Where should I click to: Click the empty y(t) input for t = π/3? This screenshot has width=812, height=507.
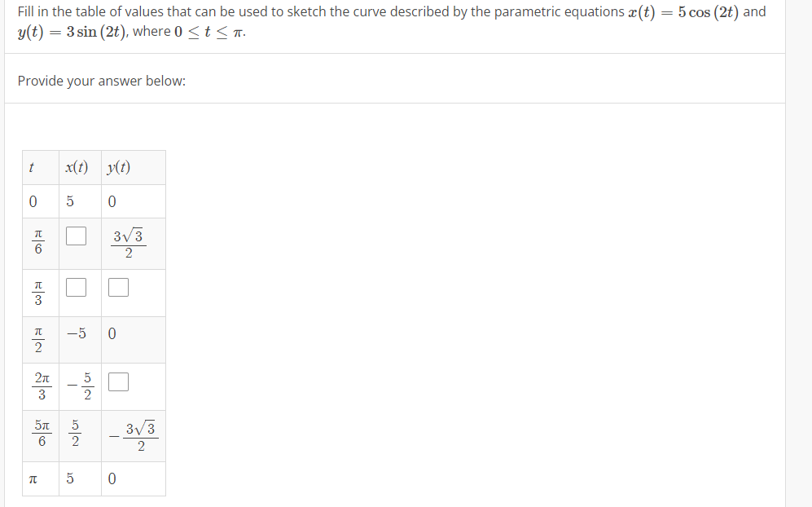pyautogui.click(x=118, y=287)
